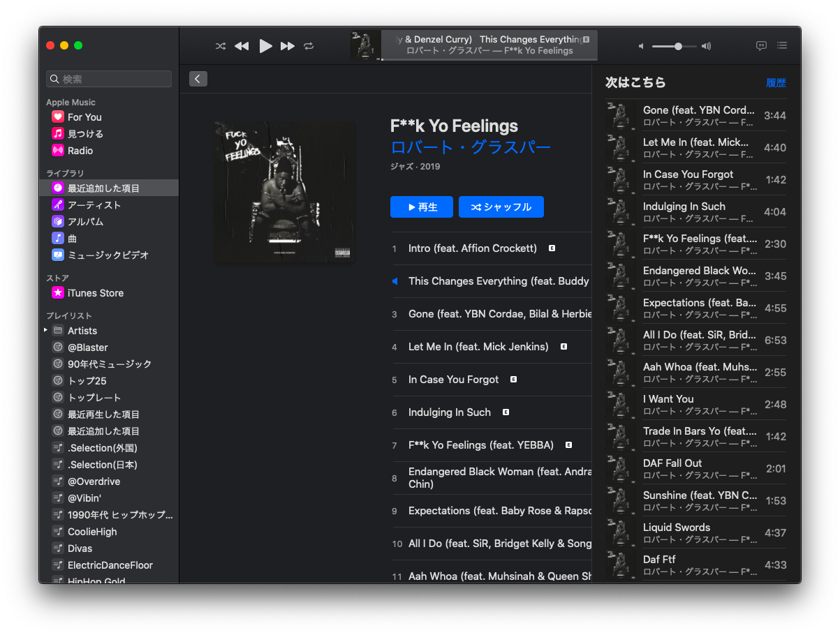Click the max volume speaker icon

[x=706, y=46]
